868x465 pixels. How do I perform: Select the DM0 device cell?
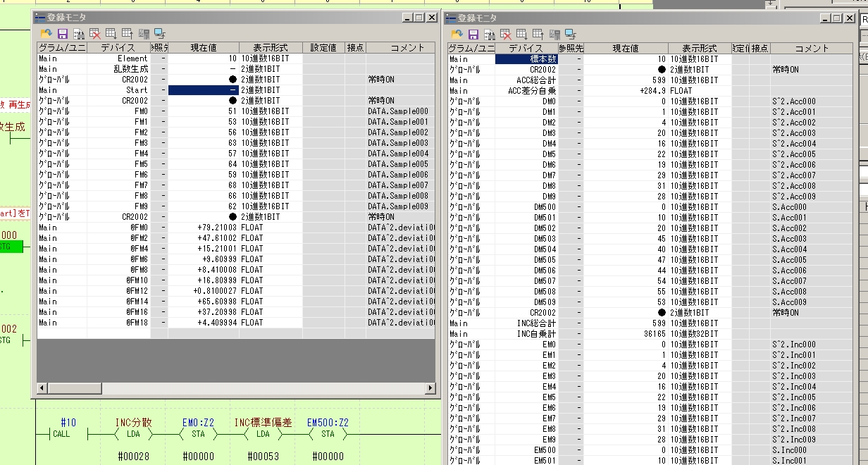[526, 101]
